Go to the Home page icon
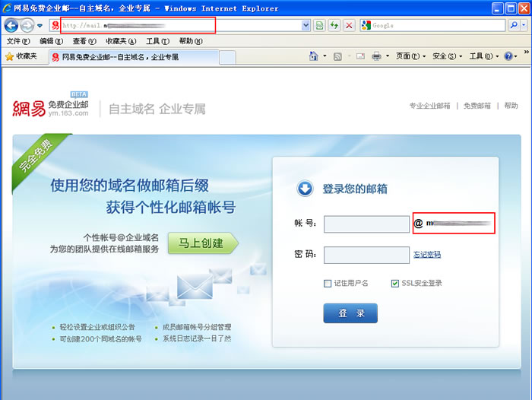 pyautogui.click(x=313, y=56)
